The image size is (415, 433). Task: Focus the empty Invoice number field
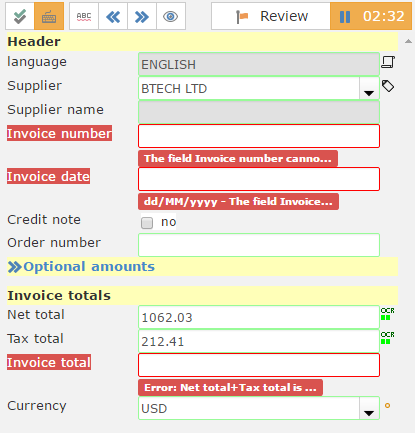click(x=259, y=136)
